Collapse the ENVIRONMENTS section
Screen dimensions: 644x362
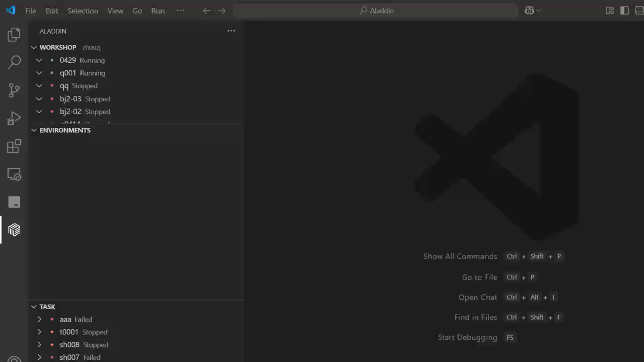tap(34, 130)
